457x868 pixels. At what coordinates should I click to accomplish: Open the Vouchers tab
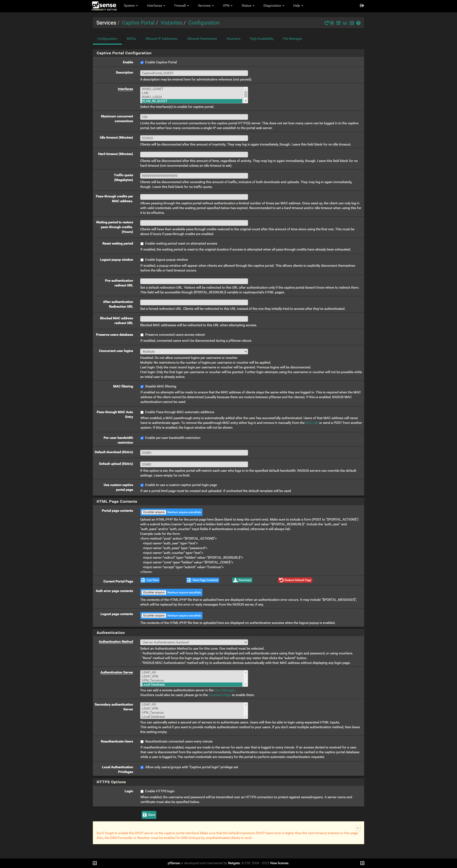click(x=233, y=39)
